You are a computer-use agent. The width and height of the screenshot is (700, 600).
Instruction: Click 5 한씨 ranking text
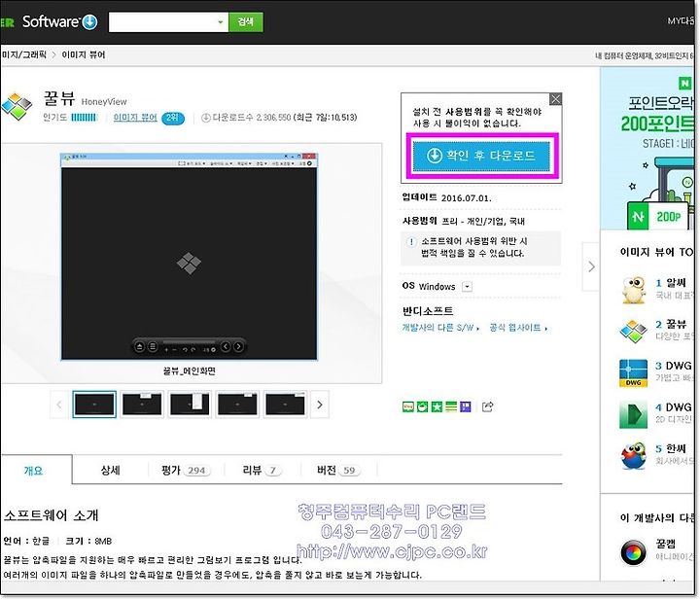[x=671, y=448]
